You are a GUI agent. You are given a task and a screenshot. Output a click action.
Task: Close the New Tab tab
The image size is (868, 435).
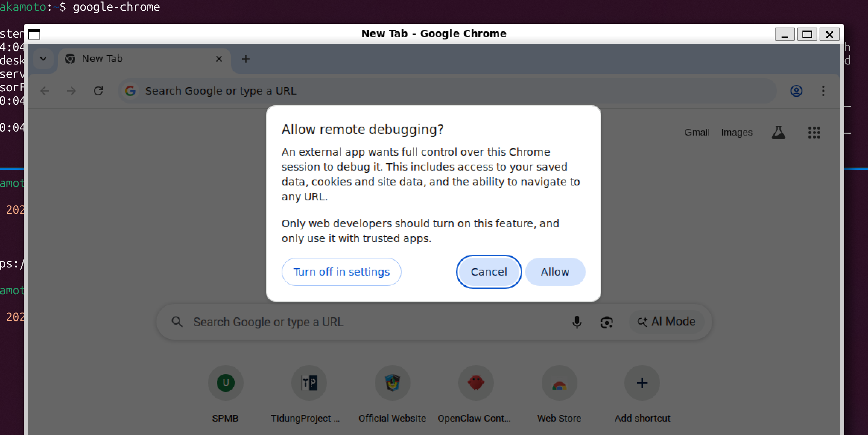click(x=219, y=59)
